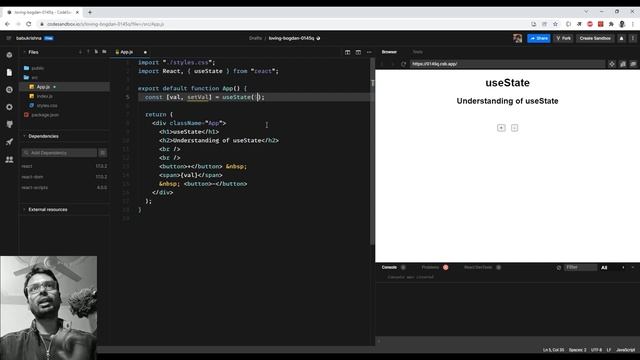
Task: Open the console log level All dropdown
Action: pos(604,268)
